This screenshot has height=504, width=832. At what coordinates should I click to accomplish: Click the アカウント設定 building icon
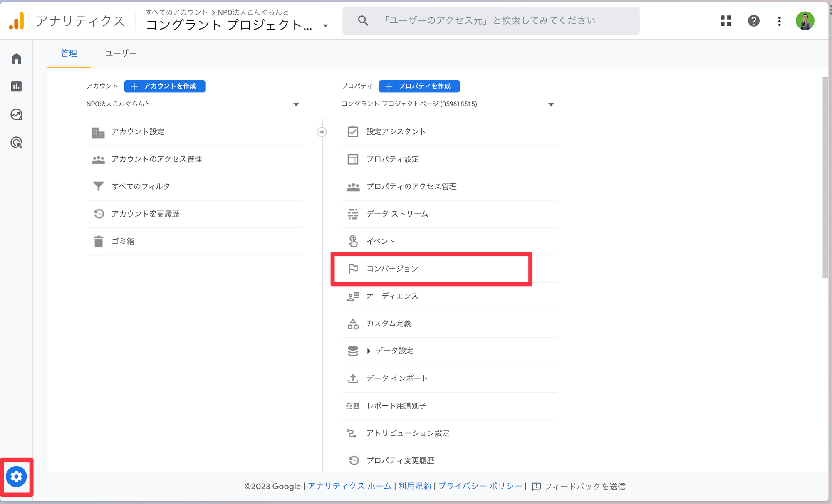click(98, 132)
